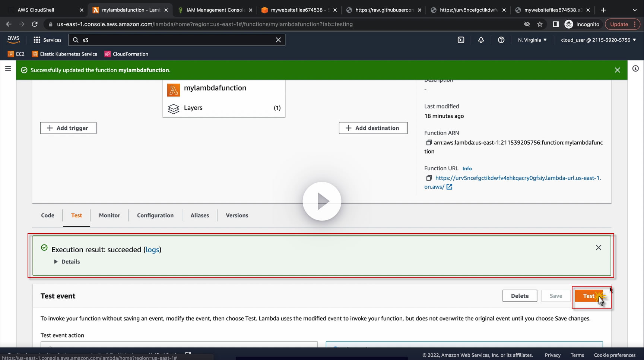Open the notifications bell
Screen dimensions: 644x360
481,40
